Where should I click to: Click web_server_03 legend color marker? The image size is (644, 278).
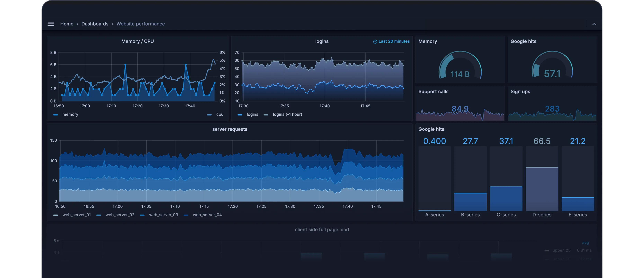(142, 215)
